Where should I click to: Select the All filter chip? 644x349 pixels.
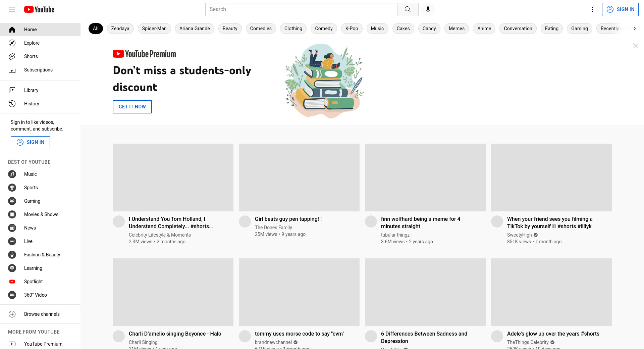point(96,29)
